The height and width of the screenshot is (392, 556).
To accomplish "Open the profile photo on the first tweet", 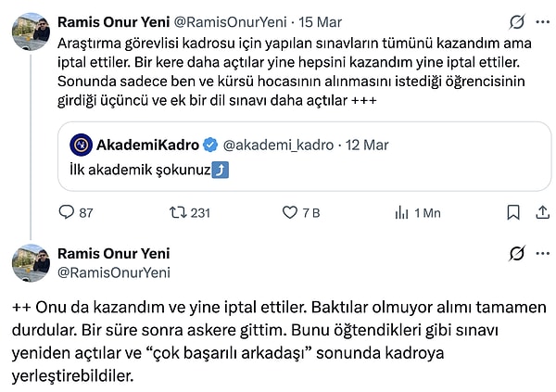I will [x=31, y=31].
